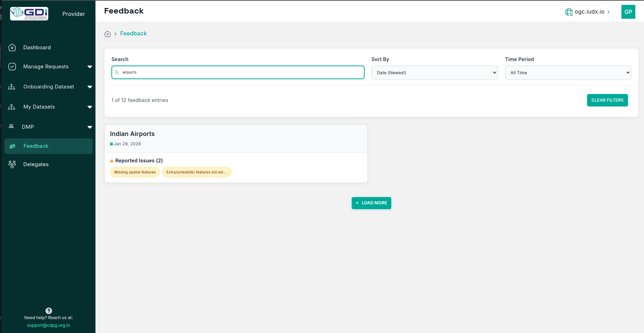Expand the Onboarding Dataset submenu arrow

tap(90, 87)
